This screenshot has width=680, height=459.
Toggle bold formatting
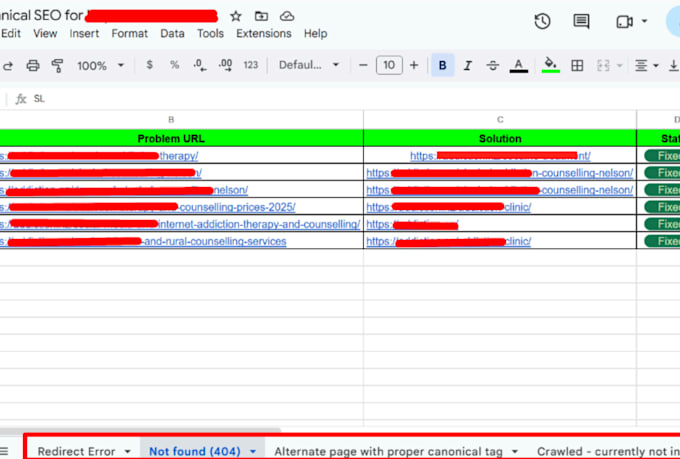442,65
